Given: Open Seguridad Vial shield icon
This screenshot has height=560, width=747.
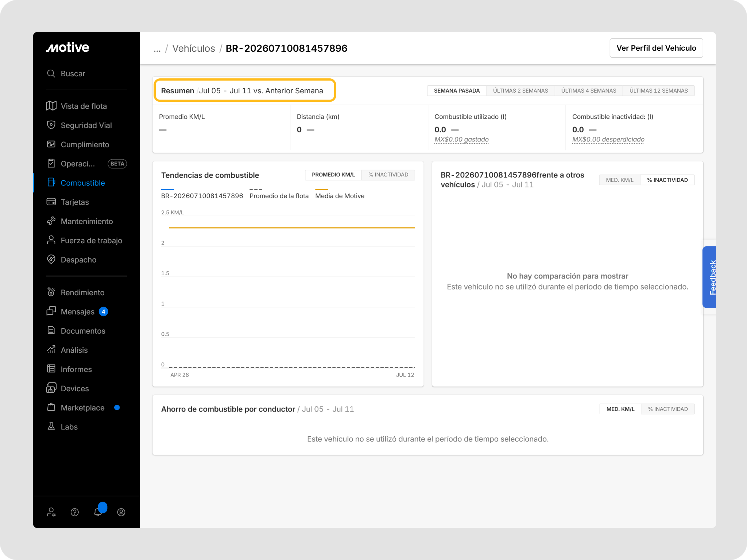Looking at the screenshot, I should 51,125.
